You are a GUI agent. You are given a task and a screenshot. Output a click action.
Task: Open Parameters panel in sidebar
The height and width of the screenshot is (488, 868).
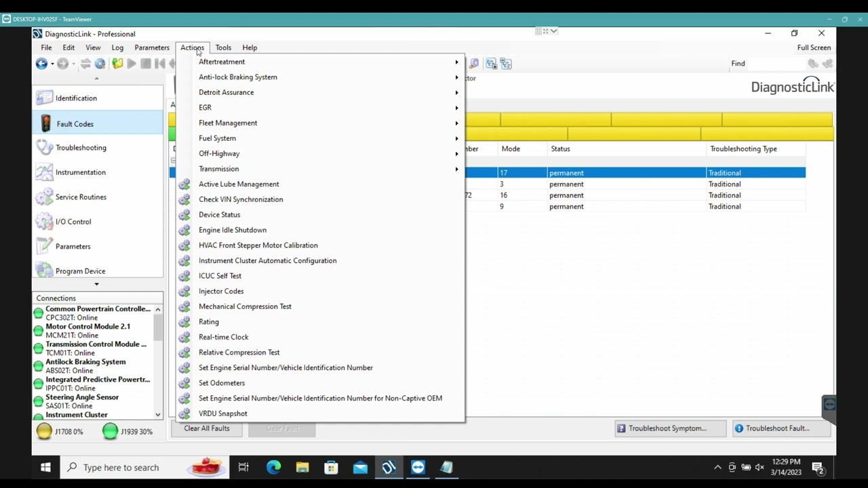[98, 247]
